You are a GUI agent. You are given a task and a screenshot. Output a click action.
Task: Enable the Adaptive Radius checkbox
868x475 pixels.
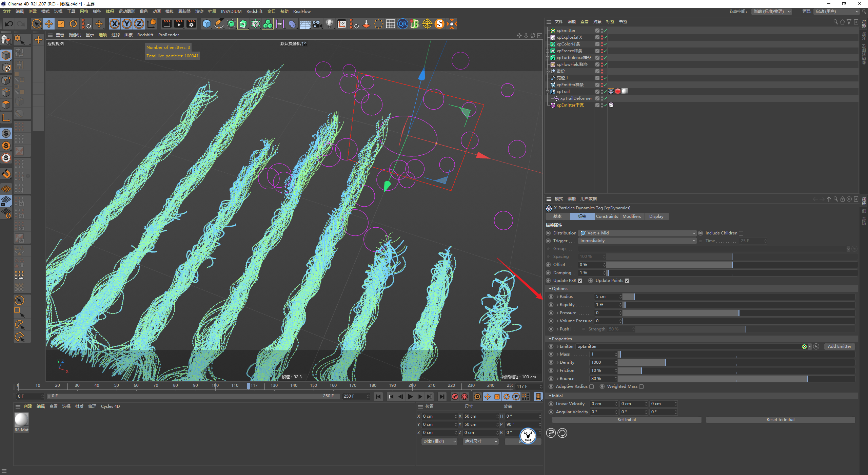tap(592, 386)
